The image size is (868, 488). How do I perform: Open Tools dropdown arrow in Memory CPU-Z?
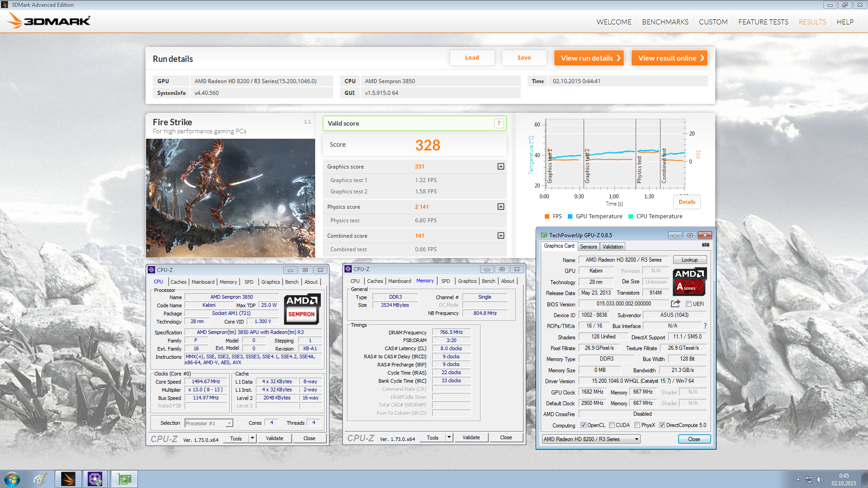[449, 437]
